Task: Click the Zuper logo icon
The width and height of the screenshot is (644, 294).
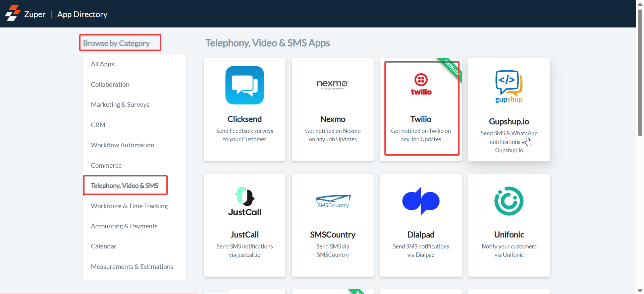Action: pos(12,13)
